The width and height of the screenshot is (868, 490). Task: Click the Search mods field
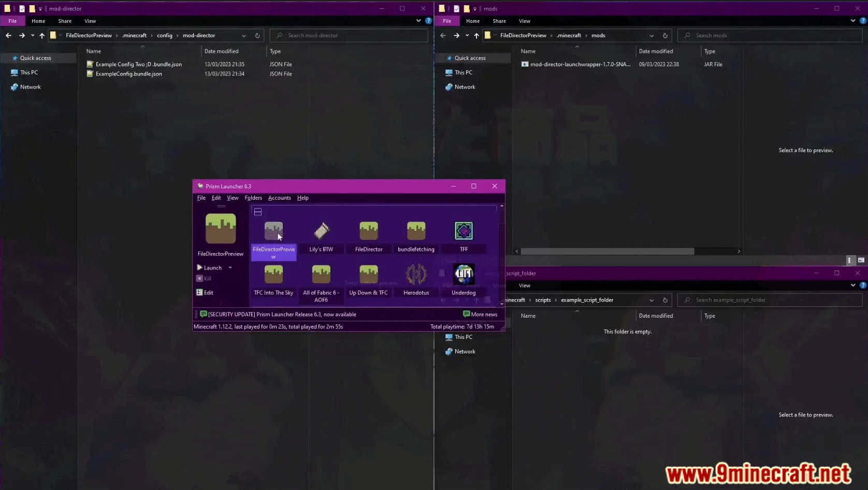pos(770,35)
